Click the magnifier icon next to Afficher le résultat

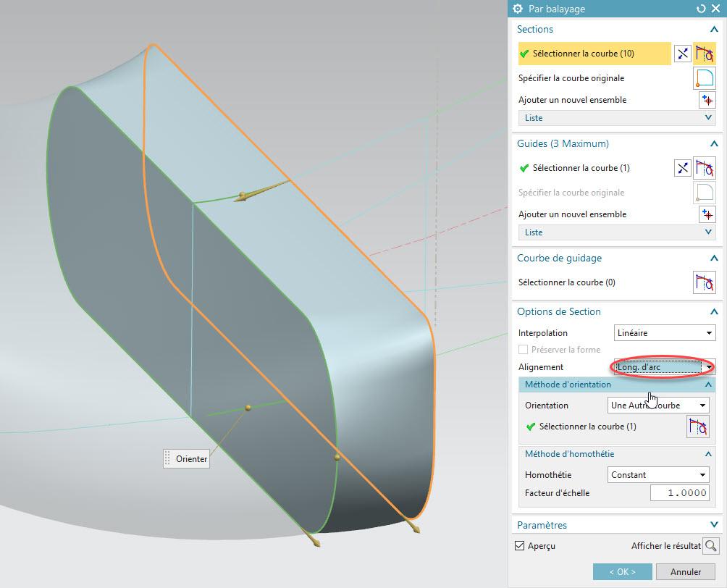pyautogui.click(x=710, y=546)
